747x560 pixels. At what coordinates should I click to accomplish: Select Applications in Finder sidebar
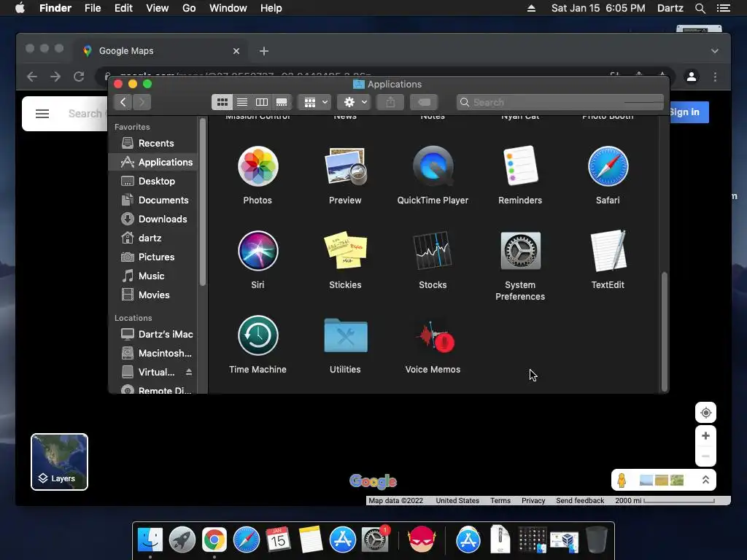pyautogui.click(x=152, y=162)
